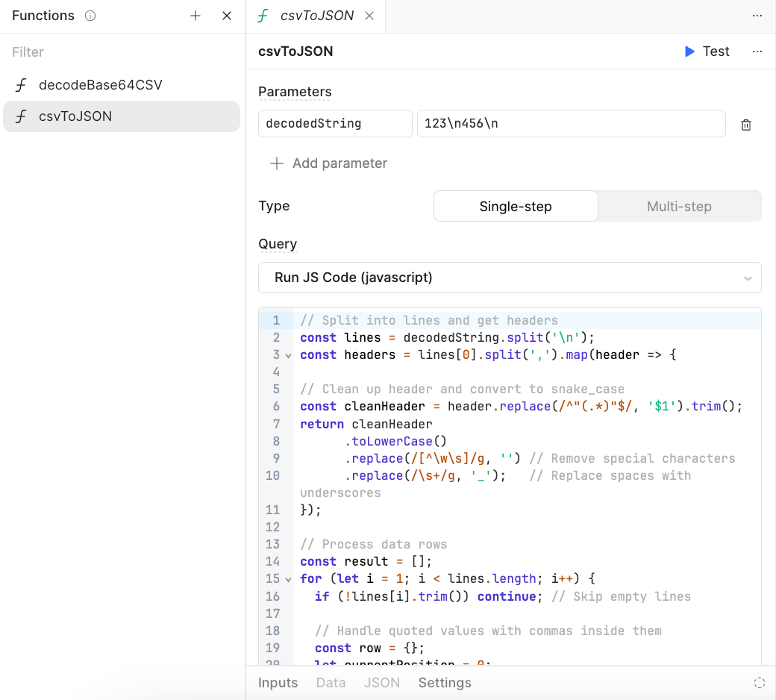776x700 pixels.
Task: Click line number 1 in code gutter
Action: pyautogui.click(x=276, y=320)
